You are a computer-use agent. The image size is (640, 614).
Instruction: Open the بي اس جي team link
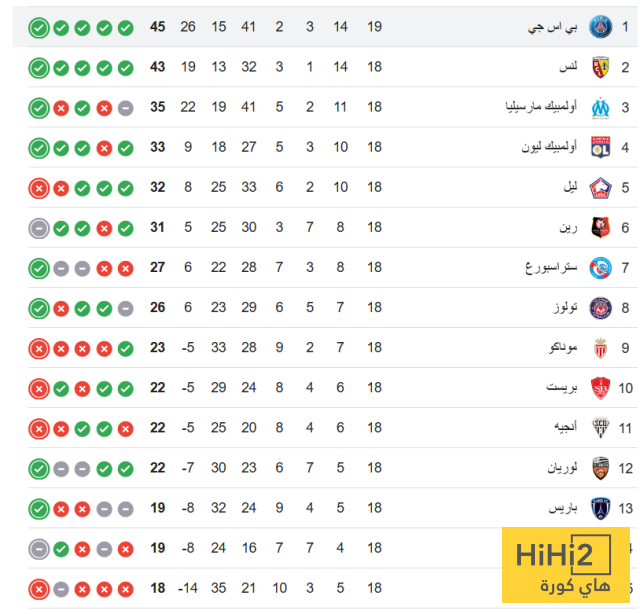click(x=555, y=27)
